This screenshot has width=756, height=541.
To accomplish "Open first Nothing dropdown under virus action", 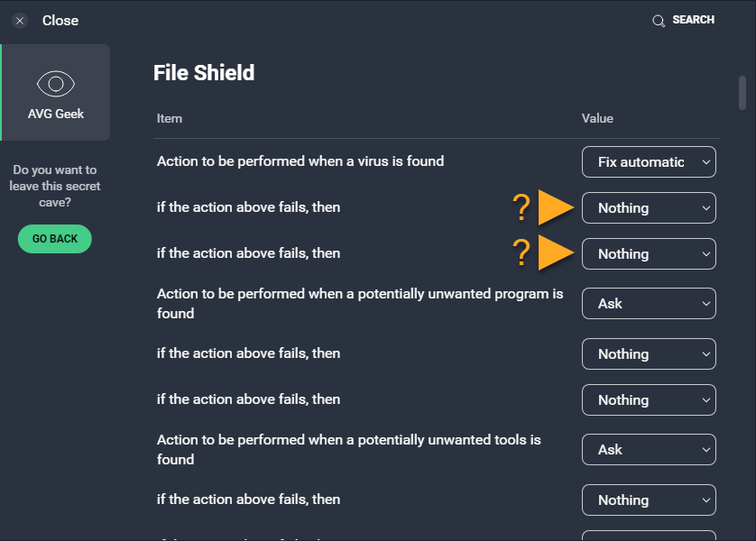I will 649,208.
